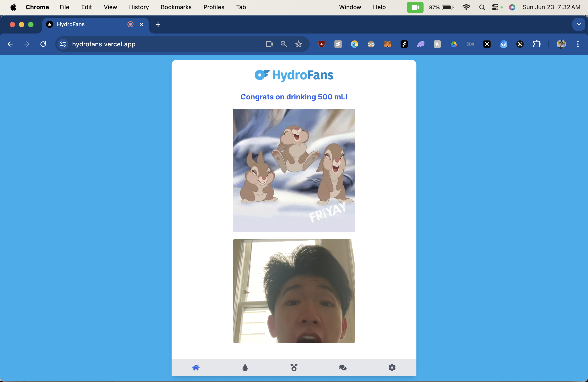Click the webcam selfie photo
The height and width of the screenshot is (382, 588).
(294, 291)
